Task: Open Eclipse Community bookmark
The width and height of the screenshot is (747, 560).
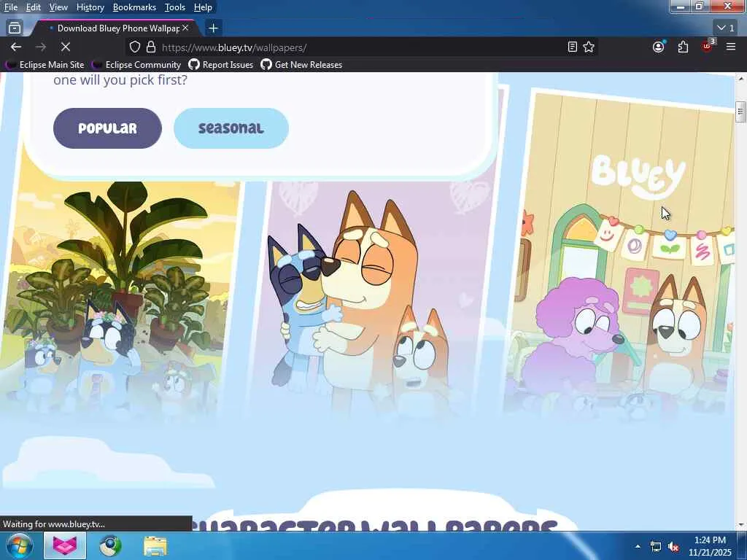Action: [137, 65]
